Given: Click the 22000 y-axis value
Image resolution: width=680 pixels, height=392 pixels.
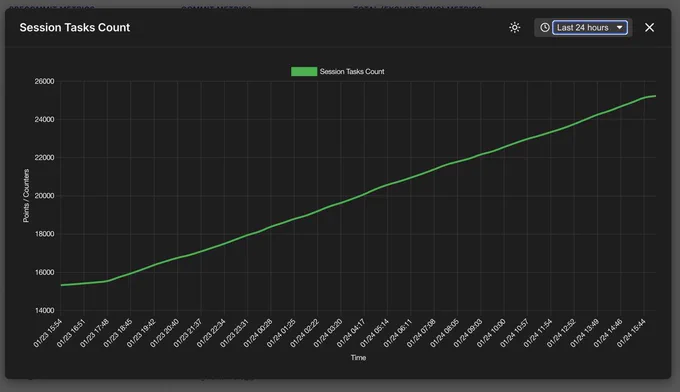Looking at the screenshot, I should 45,157.
